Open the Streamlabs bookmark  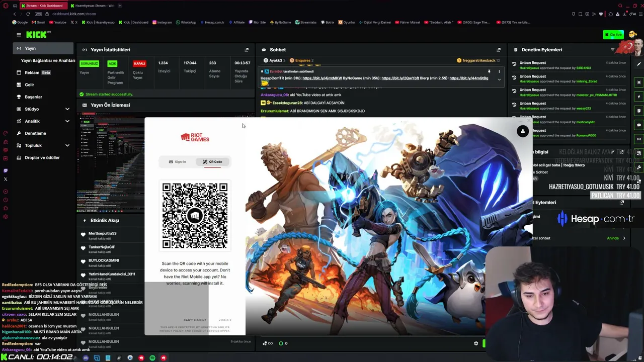(x=306, y=22)
